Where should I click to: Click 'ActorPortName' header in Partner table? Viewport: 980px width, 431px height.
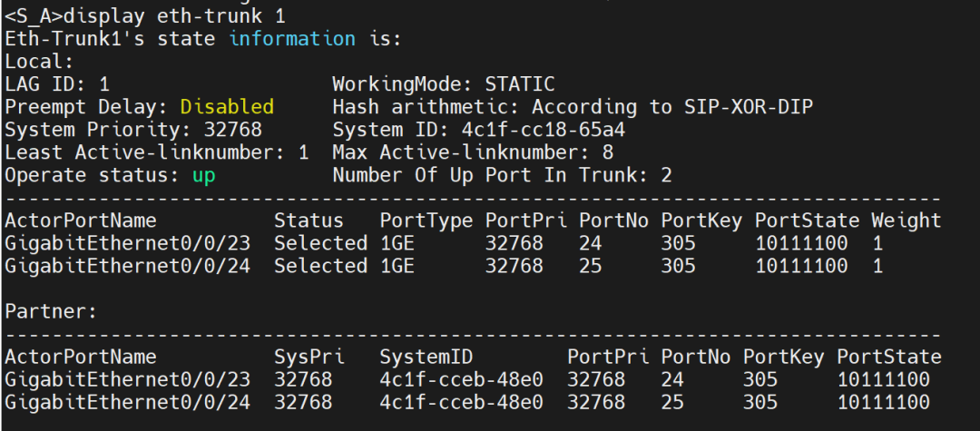pos(81,358)
